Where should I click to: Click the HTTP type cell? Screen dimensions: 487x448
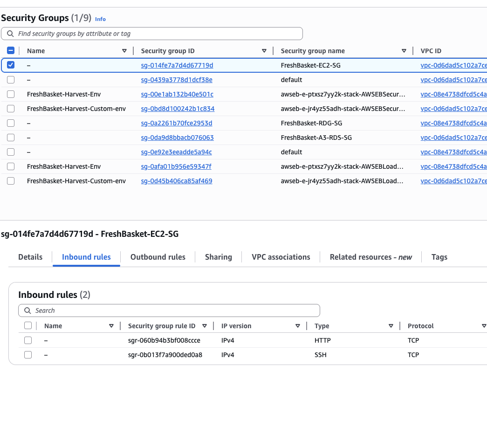322,340
